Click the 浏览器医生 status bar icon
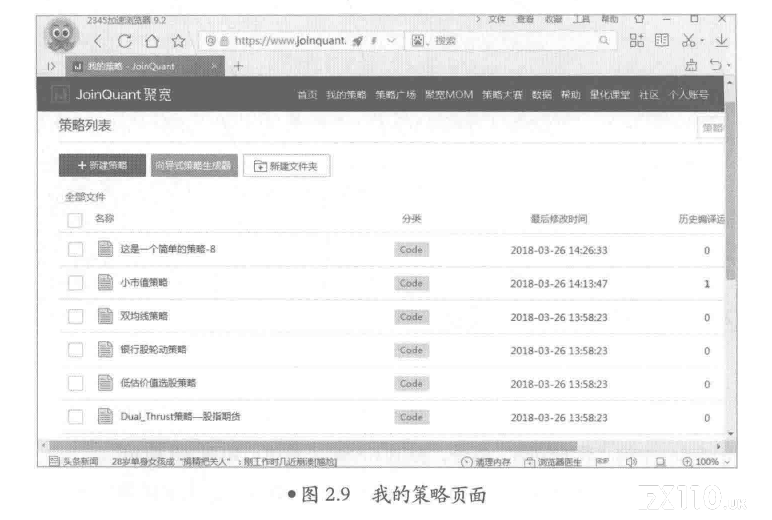Image resolution: width=772 pixels, height=520 pixels. click(529, 462)
